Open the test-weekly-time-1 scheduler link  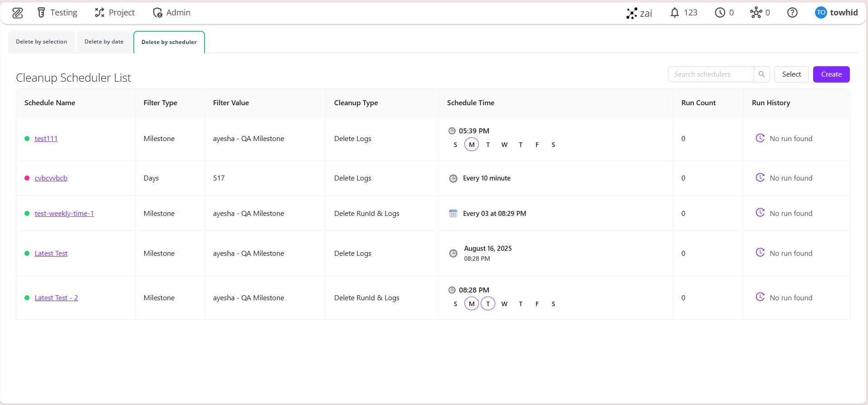coord(64,214)
